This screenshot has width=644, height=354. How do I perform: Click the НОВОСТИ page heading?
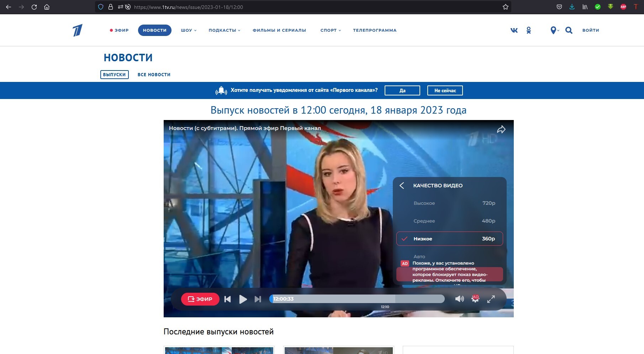tap(128, 58)
